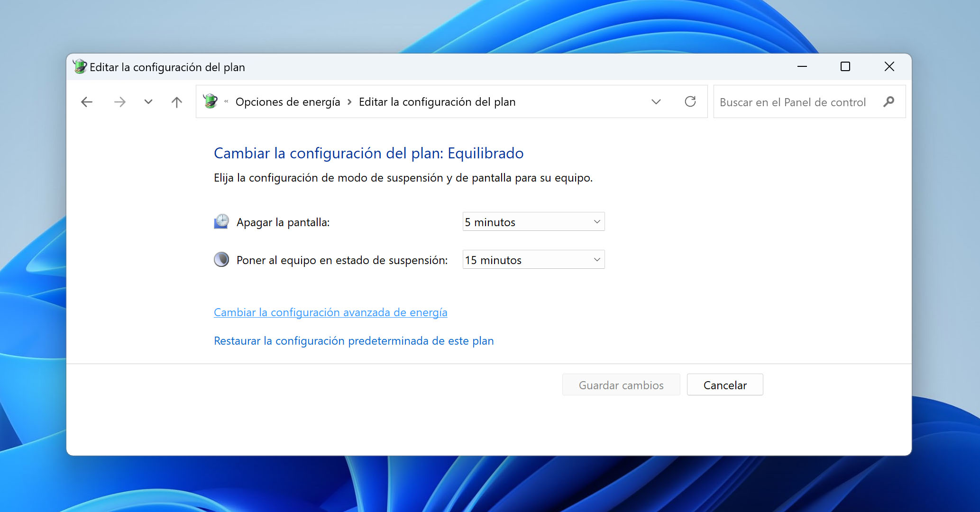Refresh the Control Panel page
Screen dimensions: 980x512
pyautogui.click(x=690, y=101)
